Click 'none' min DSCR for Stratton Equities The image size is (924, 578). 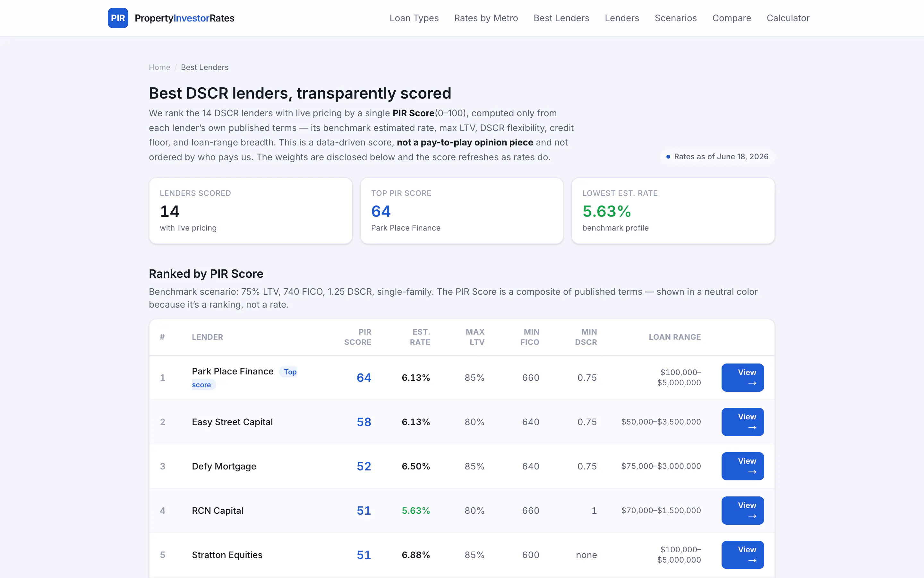(586, 555)
